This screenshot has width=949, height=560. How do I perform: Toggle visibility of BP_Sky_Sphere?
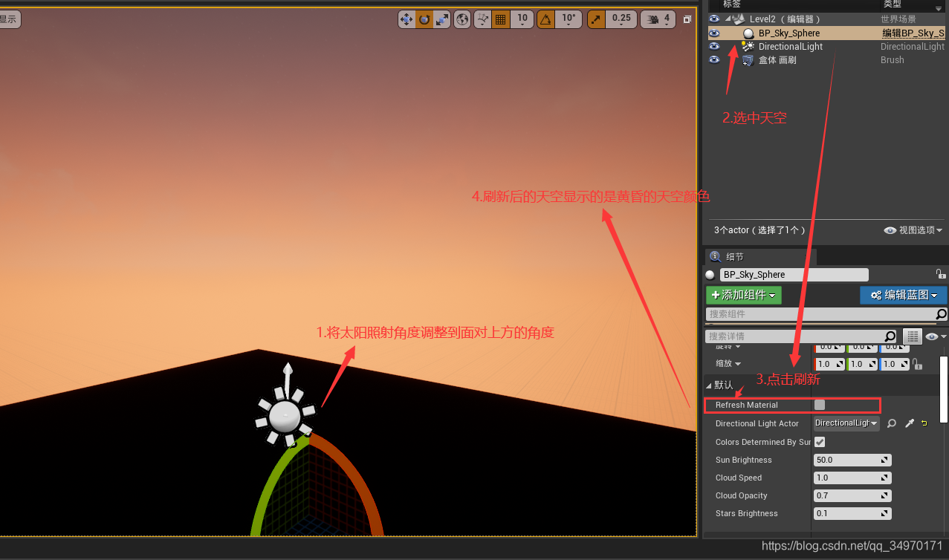coord(714,33)
